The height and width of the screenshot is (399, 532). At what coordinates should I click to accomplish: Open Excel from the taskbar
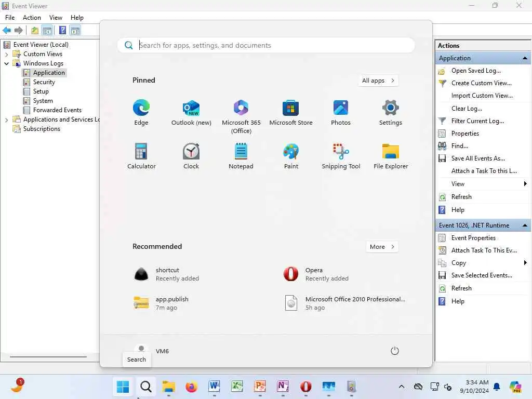pyautogui.click(x=237, y=387)
